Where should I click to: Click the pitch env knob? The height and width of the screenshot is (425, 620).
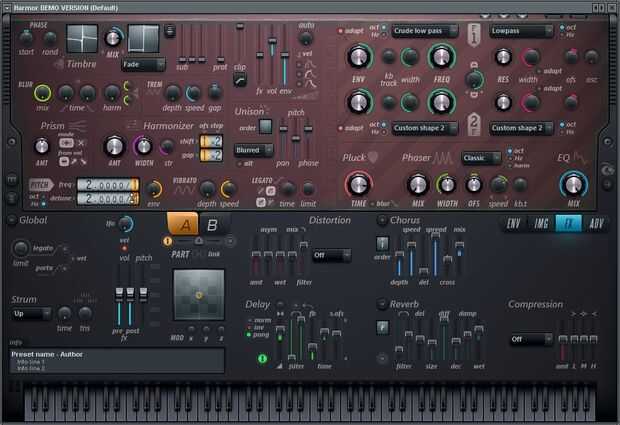pyautogui.click(x=153, y=189)
